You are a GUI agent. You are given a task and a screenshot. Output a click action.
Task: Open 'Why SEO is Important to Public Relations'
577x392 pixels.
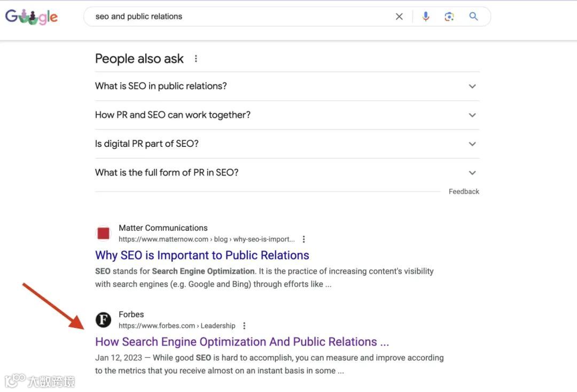tap(202, 255)
